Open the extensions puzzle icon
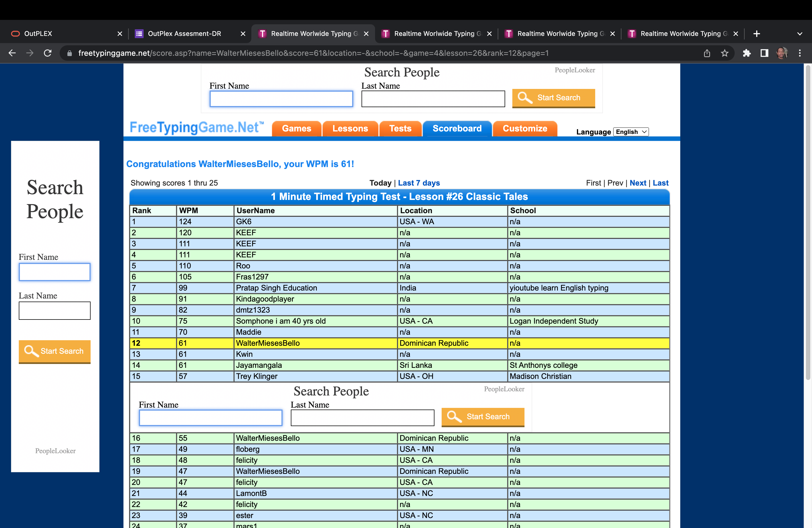This screenshot has width=812, height=528. point(747,53)
